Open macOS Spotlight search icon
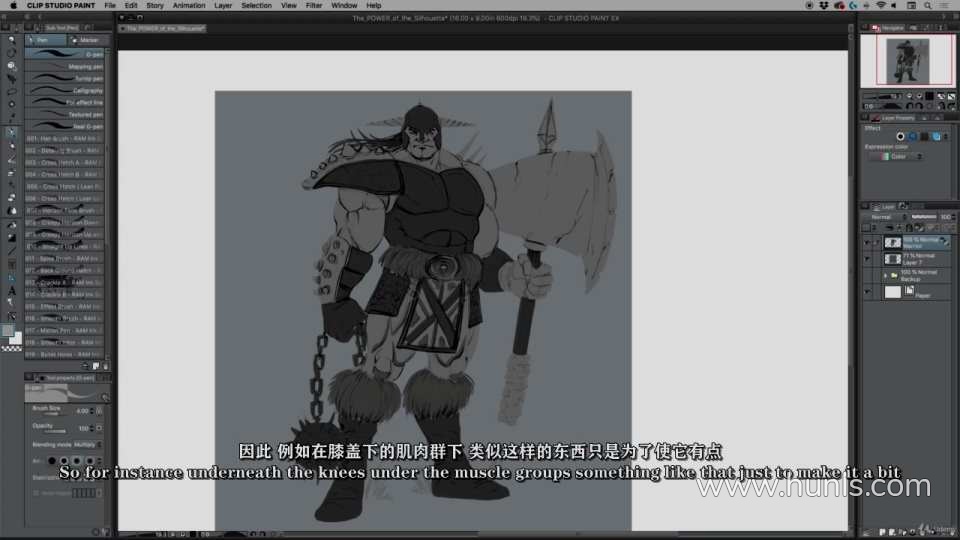The height and width of the screenshot is (540, 960). point(928,5)
